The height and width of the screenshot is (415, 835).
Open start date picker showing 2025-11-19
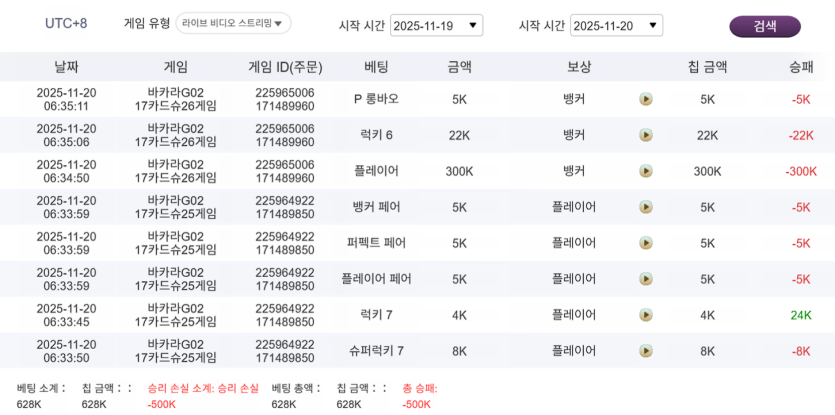click(436, 26)
